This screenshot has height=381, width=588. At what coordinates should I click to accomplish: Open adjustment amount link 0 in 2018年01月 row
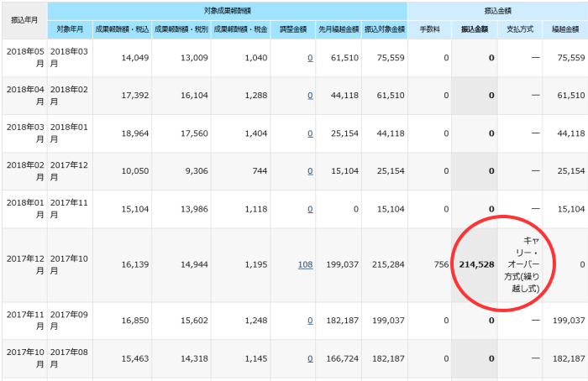310,209
